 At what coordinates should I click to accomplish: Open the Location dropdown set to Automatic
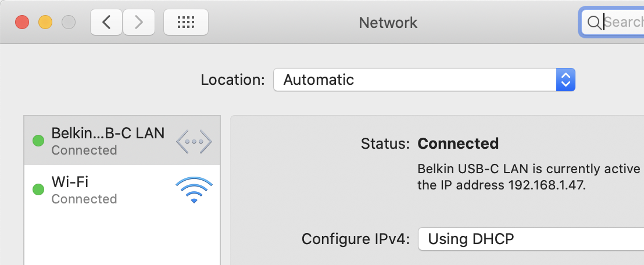[414, 80]
